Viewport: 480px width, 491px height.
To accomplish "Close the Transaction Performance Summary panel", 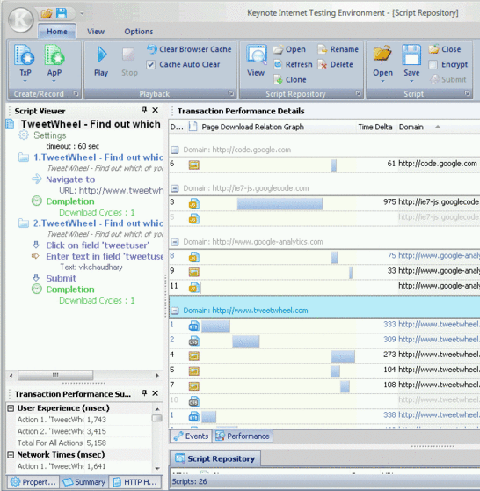I will point(155,393).
